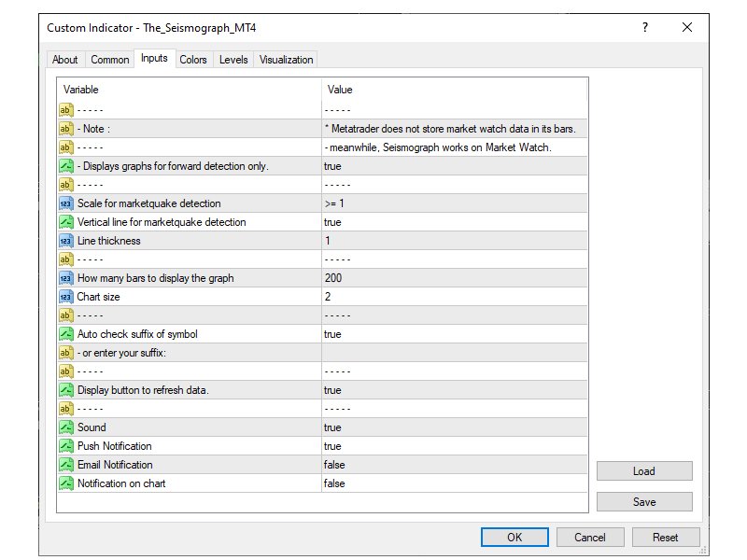Select 'Displays graphs for forward detection only.' label

pyautogui.click(x=173, y=166)
